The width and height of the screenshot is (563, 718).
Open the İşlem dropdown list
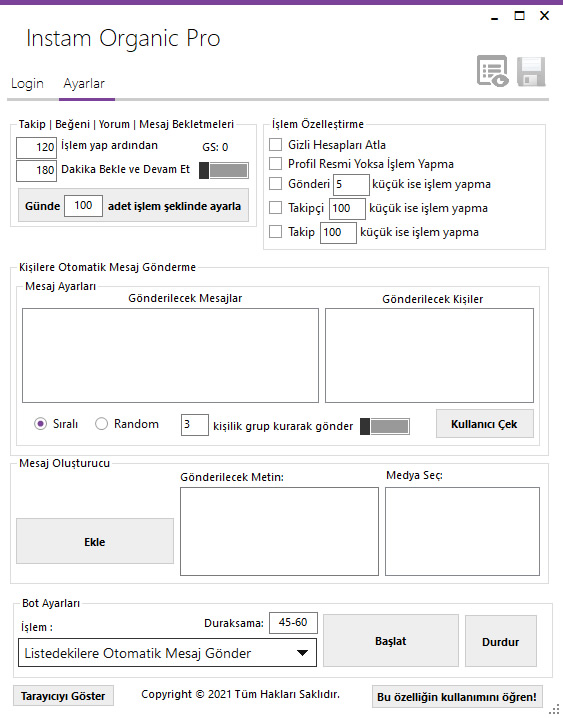[168, 653]
